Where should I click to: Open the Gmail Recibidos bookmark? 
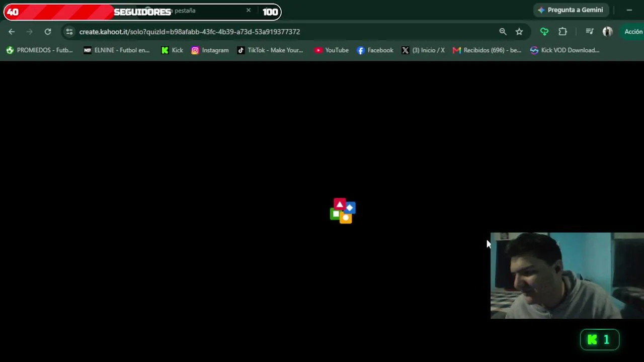487,50
